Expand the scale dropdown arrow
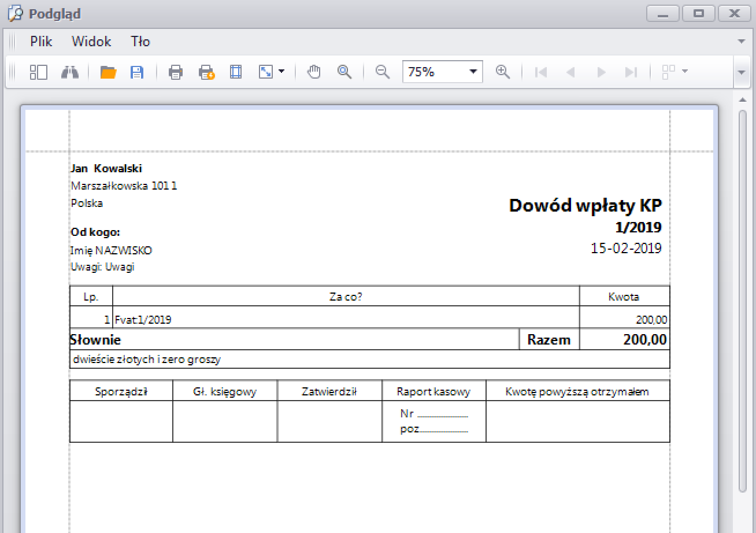Screen dimensions: 756x533 pos(281,72)
